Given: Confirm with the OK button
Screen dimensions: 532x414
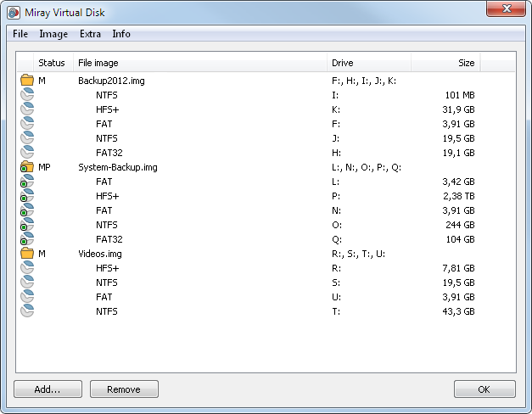Looking at the screenshot, I should coord(484,389).
